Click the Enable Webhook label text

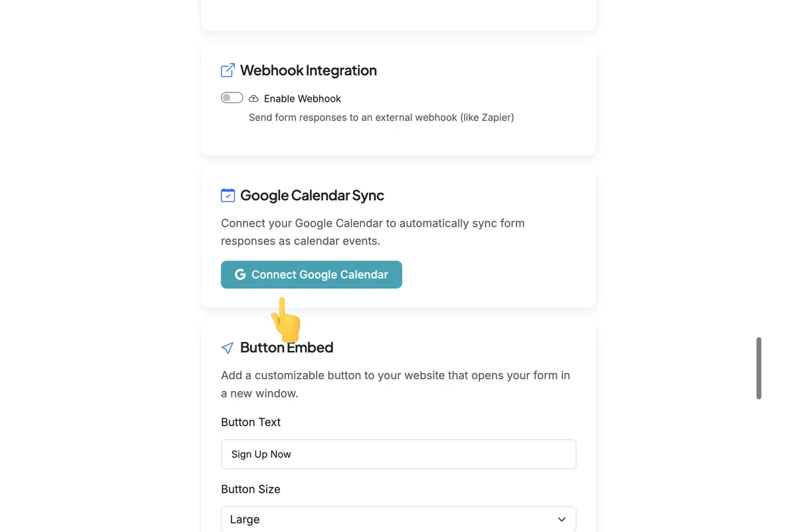pyautogui.click(x=303, y=98)
